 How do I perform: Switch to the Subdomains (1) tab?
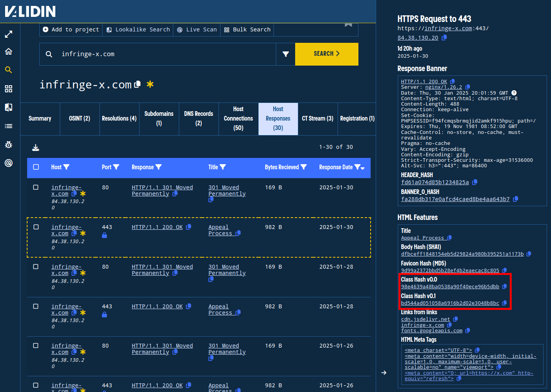tap(159, 119)
